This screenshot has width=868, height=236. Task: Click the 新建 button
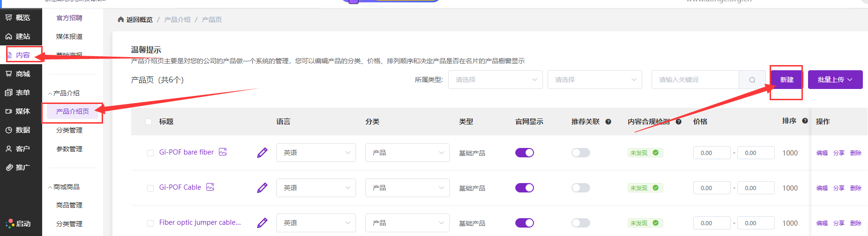coord(786,80)
